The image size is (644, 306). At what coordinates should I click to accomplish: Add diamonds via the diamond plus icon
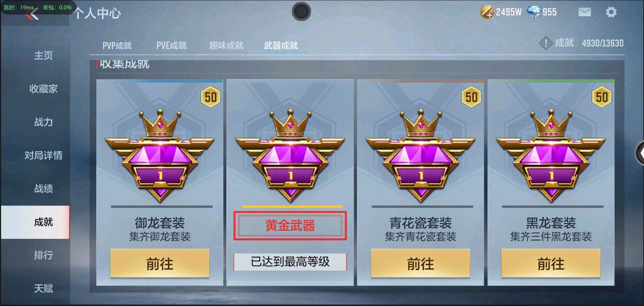pos(534,12)
